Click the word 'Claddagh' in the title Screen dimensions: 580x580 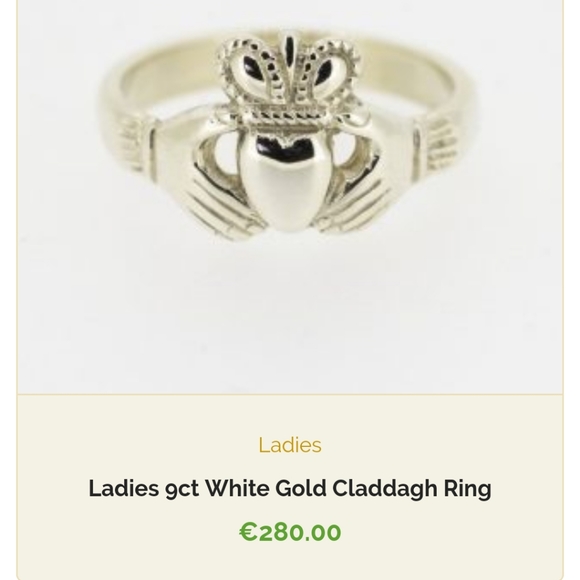[x=385, y=489]
